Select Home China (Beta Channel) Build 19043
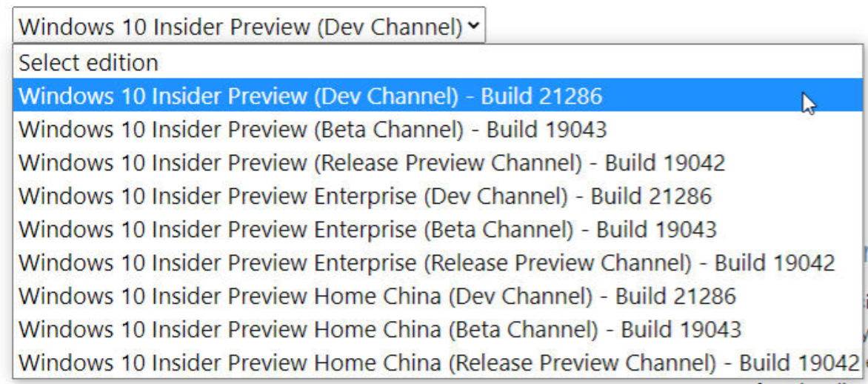This screenshot has height=384, width=868. (x=380, y=330)
